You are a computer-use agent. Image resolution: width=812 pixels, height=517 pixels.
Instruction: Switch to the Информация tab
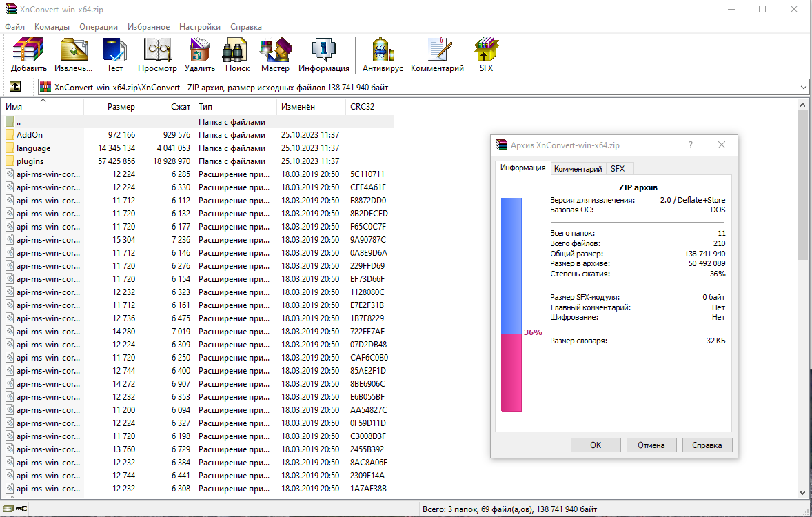tap(522, 168)
